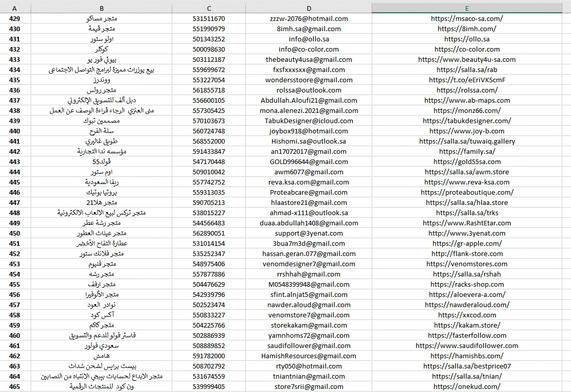
Task: Select cell an17072017@gmail.com
Action: coord(309,151)
